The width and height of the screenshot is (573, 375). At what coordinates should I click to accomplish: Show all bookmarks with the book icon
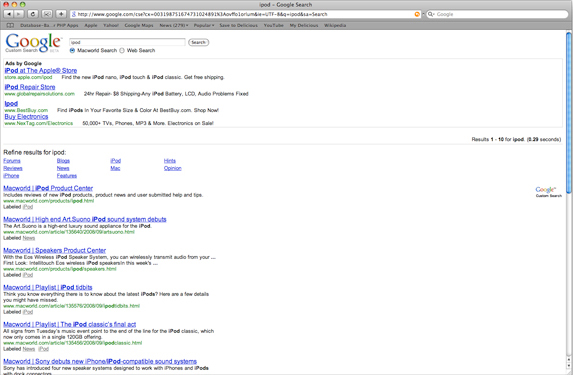pyautogui.click(x=11, y=25)
